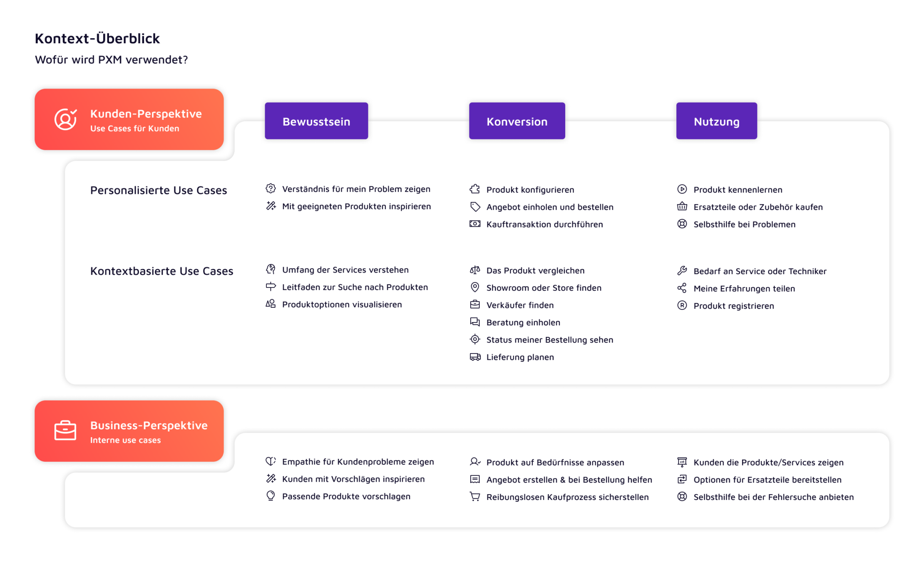Click the location pin icon for Showroom finden

tap(475, 287)
